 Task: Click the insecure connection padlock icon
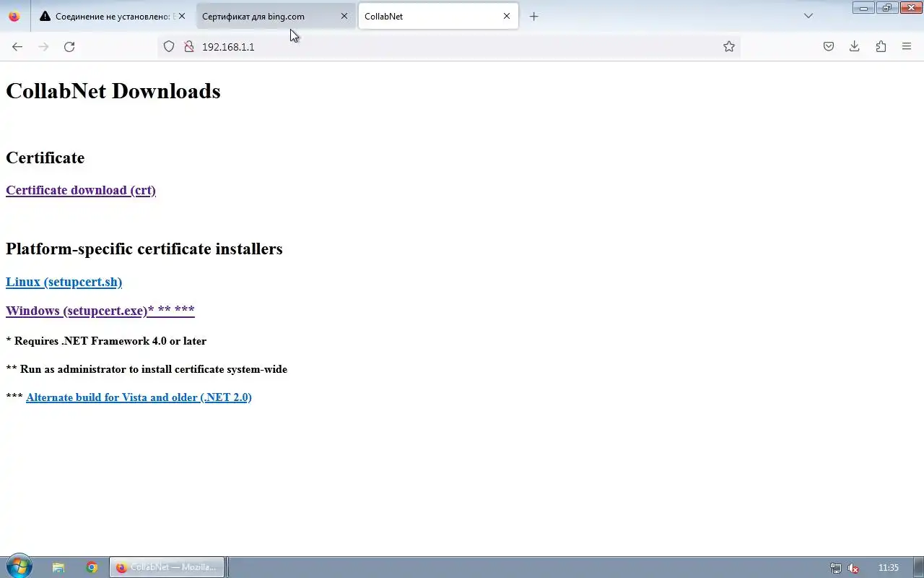[x=189, y=46]
